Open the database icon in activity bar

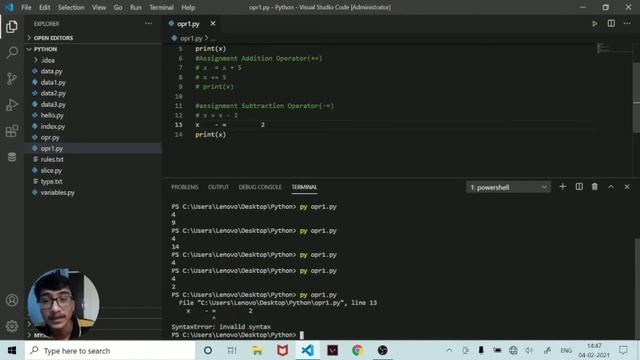click(12, 157)
